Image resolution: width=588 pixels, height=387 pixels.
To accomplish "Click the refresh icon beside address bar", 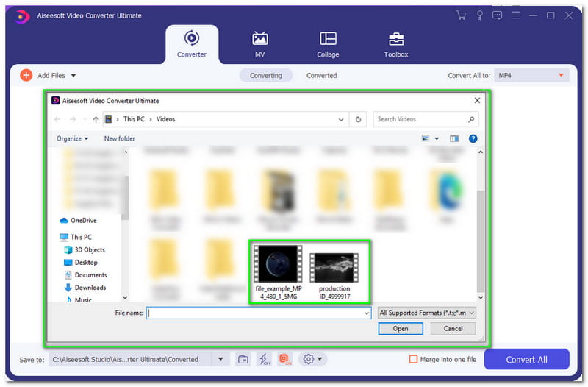I will pyautogui.click(x=359, y=119).
